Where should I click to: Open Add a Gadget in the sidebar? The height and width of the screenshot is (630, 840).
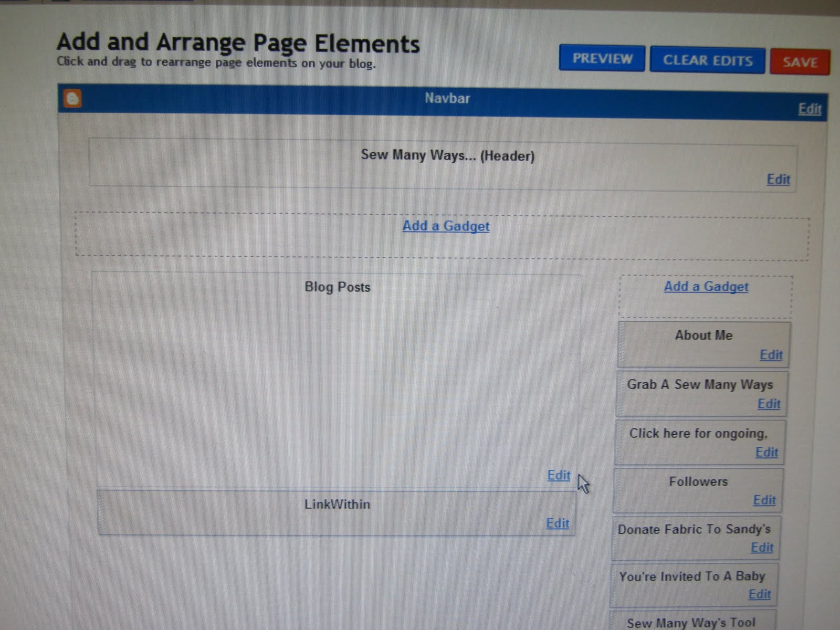point(705,287)
